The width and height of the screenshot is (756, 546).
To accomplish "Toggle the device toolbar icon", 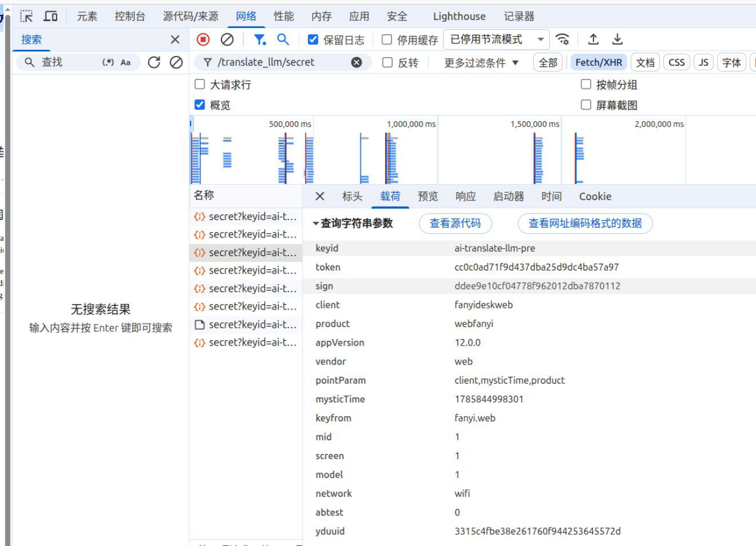I will [x=50, y=17].
